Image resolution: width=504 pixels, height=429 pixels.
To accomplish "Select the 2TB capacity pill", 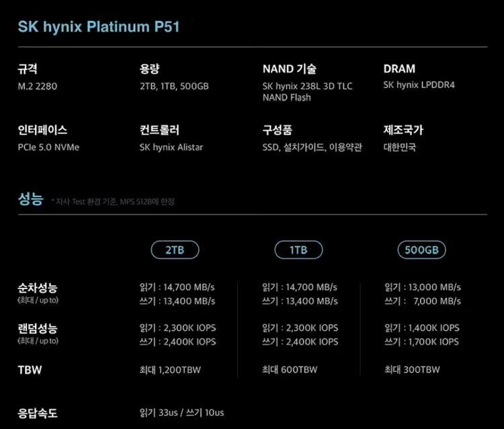I will [x=175, y=250].
